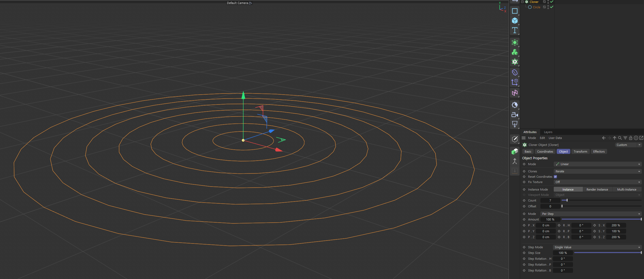
Task: Click the Camera object icon
Action: click(x=515, y=115)
